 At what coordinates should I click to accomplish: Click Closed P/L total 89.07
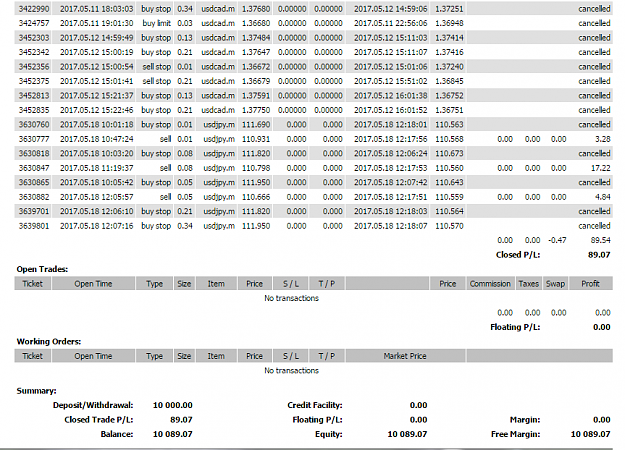[599, 255]
